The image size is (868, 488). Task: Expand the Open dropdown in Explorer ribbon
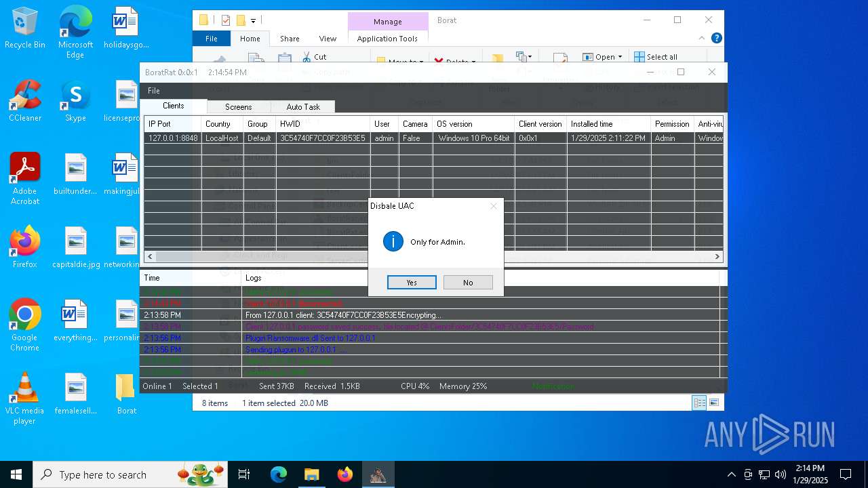click(x=619, y=57)
